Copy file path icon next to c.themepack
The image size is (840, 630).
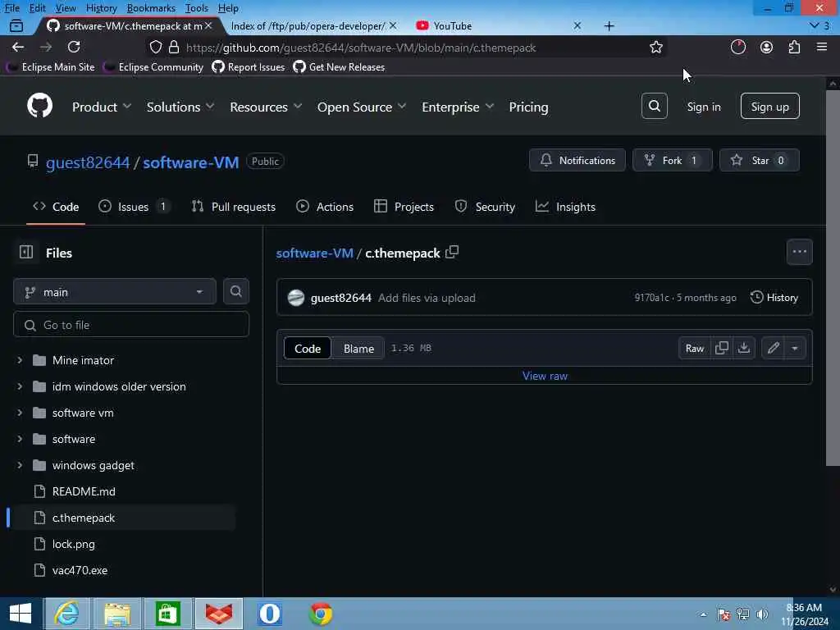(452, 252)
